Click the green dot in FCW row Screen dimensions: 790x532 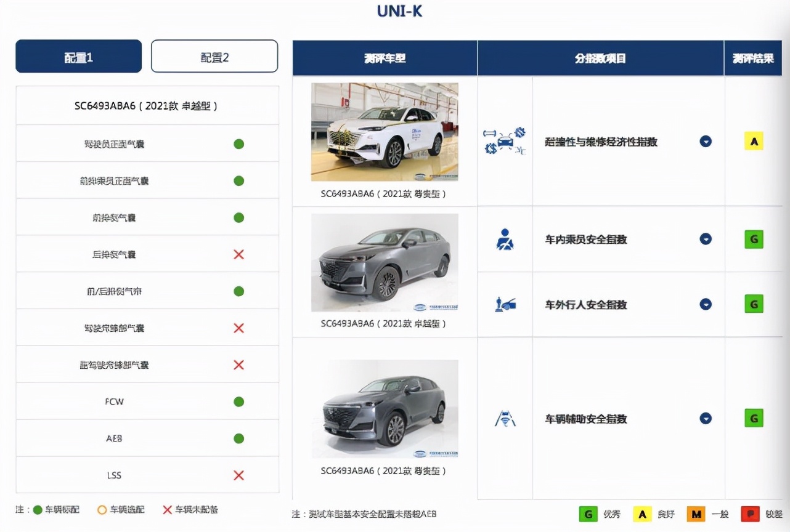[x=239, y=402]
